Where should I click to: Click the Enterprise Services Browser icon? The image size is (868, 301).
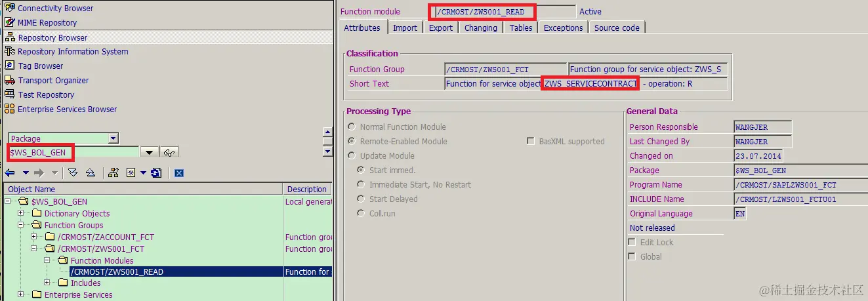[9, 109]
